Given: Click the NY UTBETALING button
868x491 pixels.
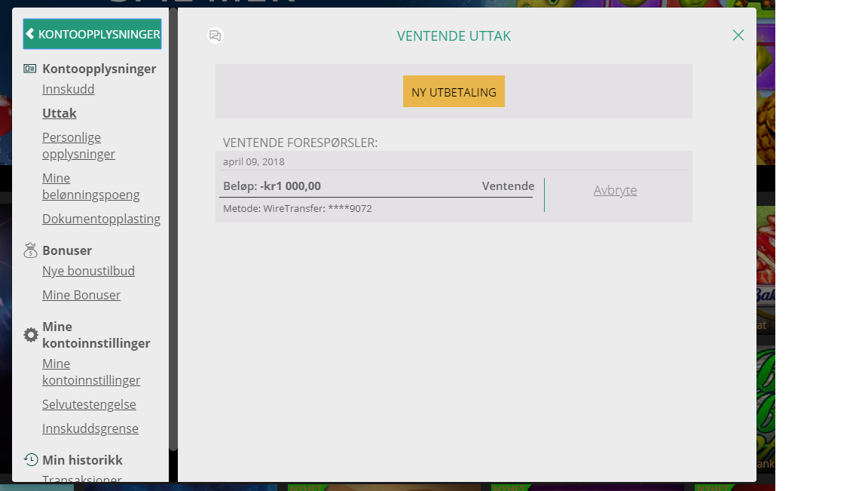Looking at the screenshot, I should [454, 91].
